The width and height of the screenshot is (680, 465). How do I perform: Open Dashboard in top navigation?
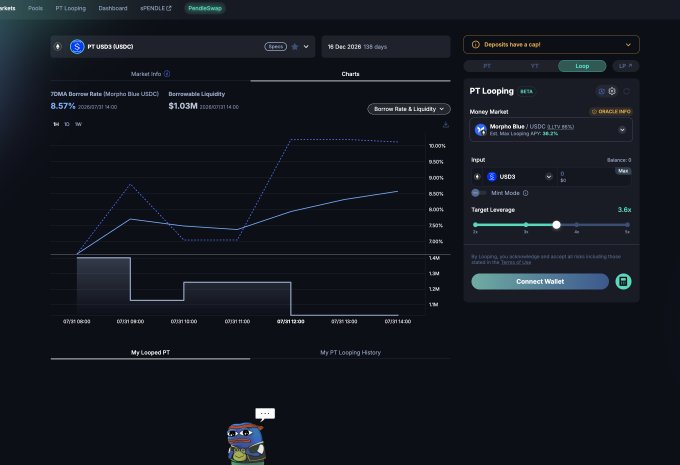pos(113,8)
